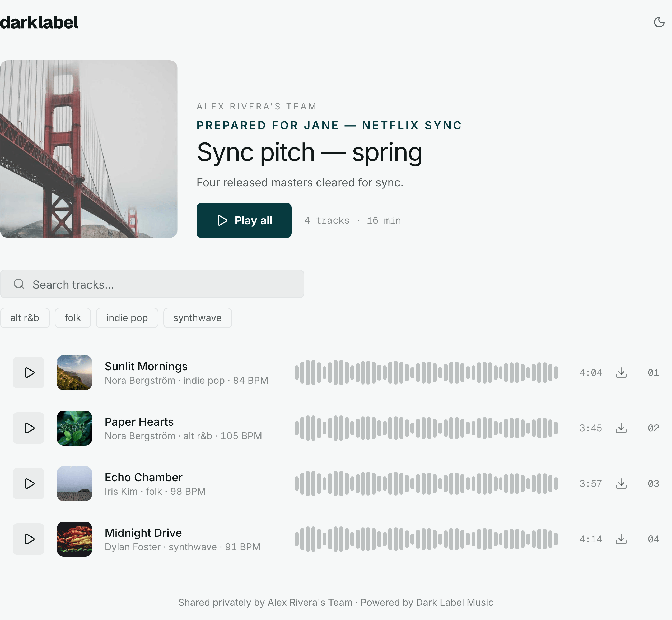This screenshot has height=620, width=672.
Task: Click the 4 tracks · 16 min text
Action: [352, 220]
